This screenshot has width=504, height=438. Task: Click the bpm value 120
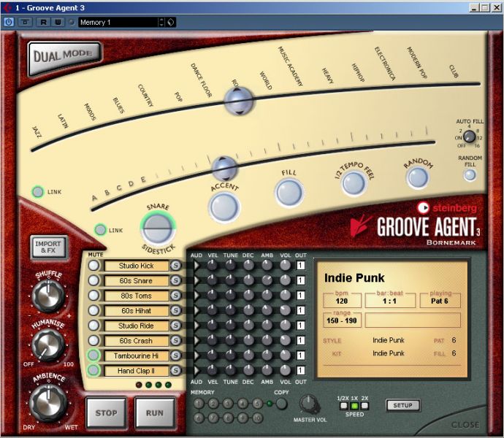point(342,301)
